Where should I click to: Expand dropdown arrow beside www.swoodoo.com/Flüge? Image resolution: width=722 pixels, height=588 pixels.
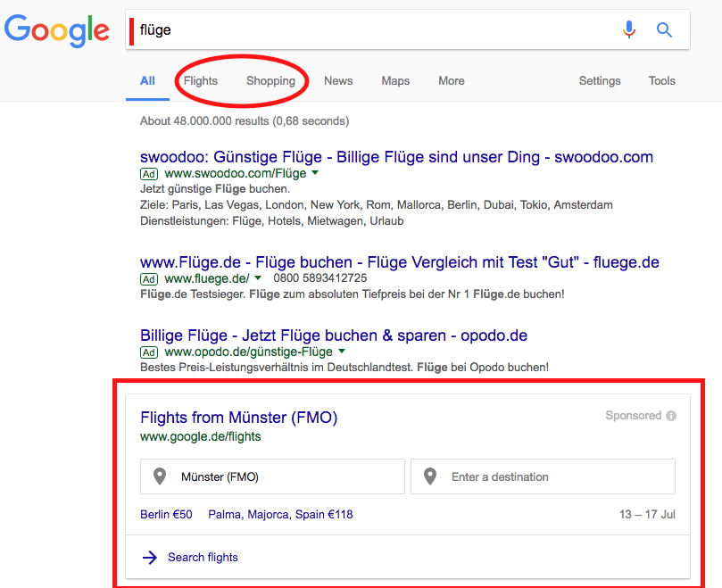click(x=315, y=173)
